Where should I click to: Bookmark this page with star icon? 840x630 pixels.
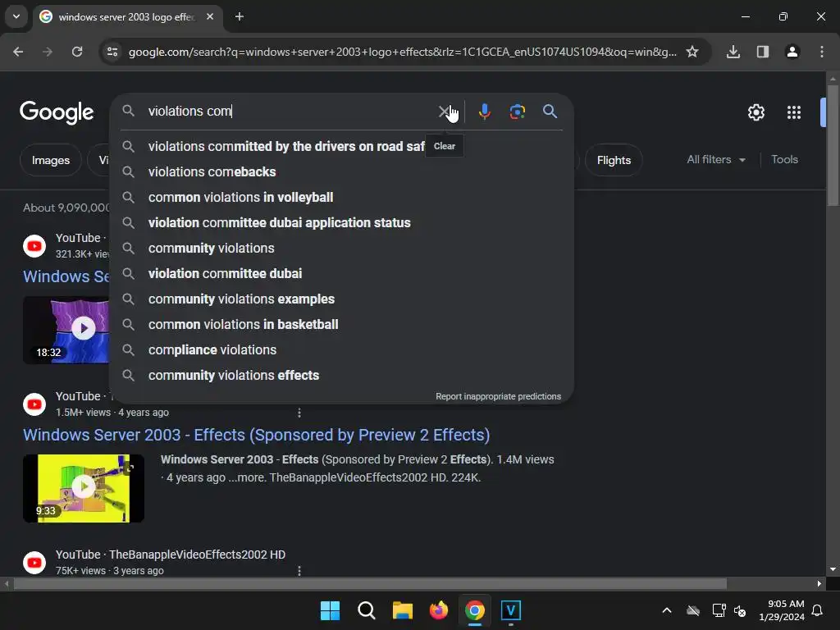click(x=692, y=52)
